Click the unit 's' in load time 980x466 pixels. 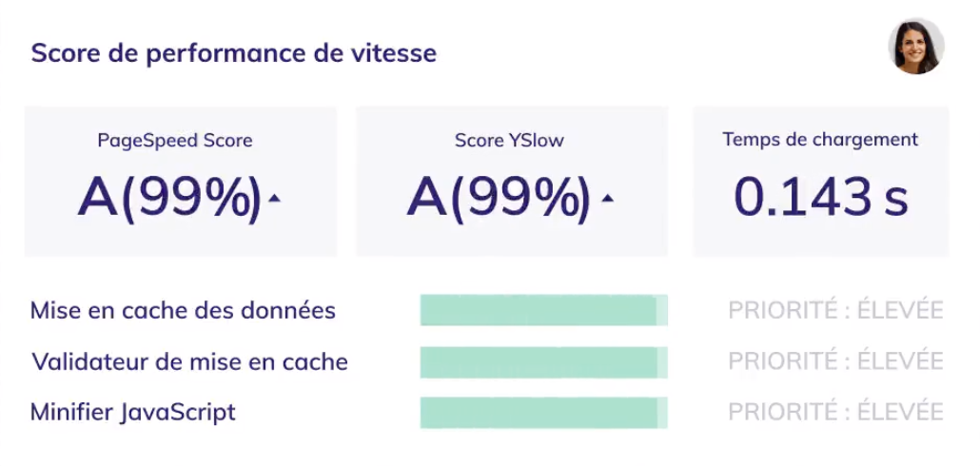895,198
